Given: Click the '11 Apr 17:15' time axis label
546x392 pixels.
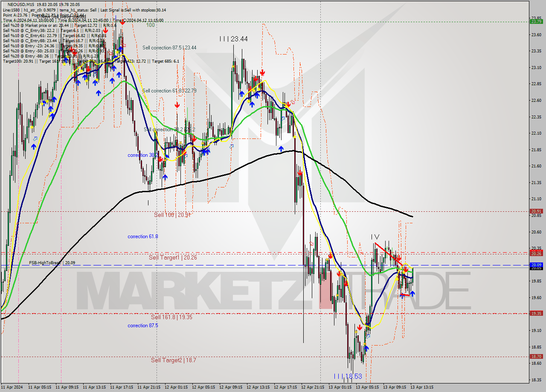Looking at the screenshot, I should 121,387.
